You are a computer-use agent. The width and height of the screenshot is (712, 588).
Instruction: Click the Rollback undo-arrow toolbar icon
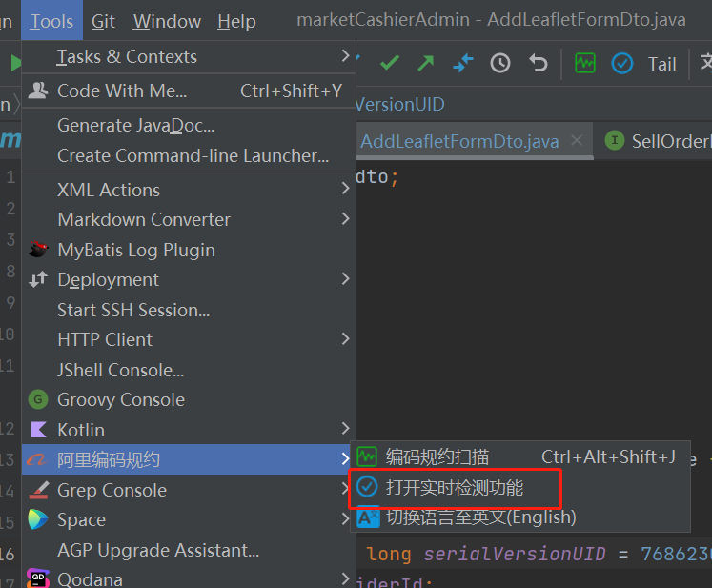[x=539, y=63]
